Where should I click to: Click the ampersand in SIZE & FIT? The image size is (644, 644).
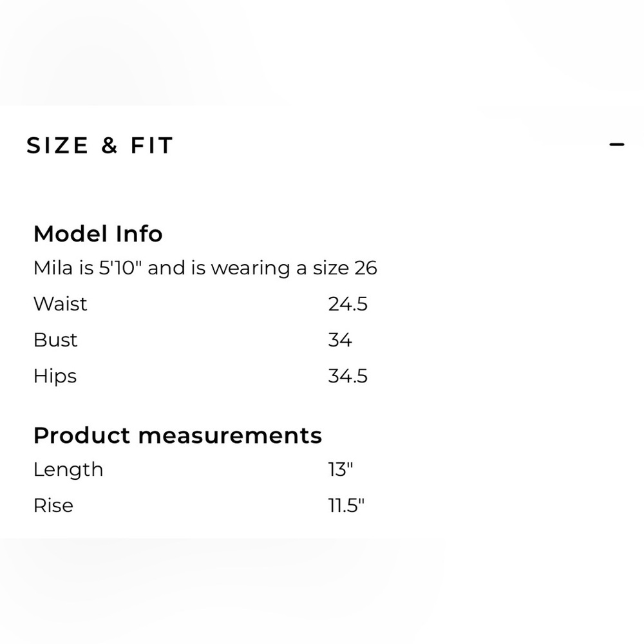point(109,146)
